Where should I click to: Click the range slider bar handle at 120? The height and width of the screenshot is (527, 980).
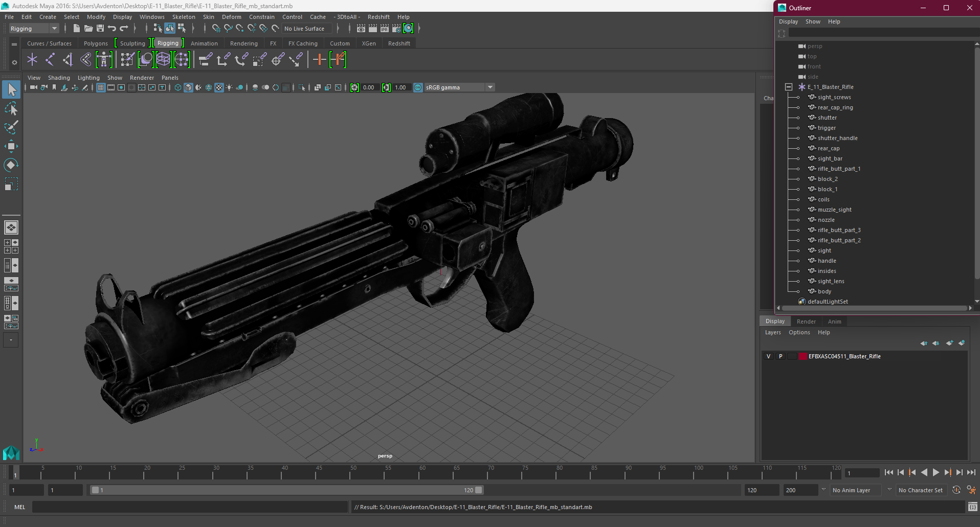[479, 490]
